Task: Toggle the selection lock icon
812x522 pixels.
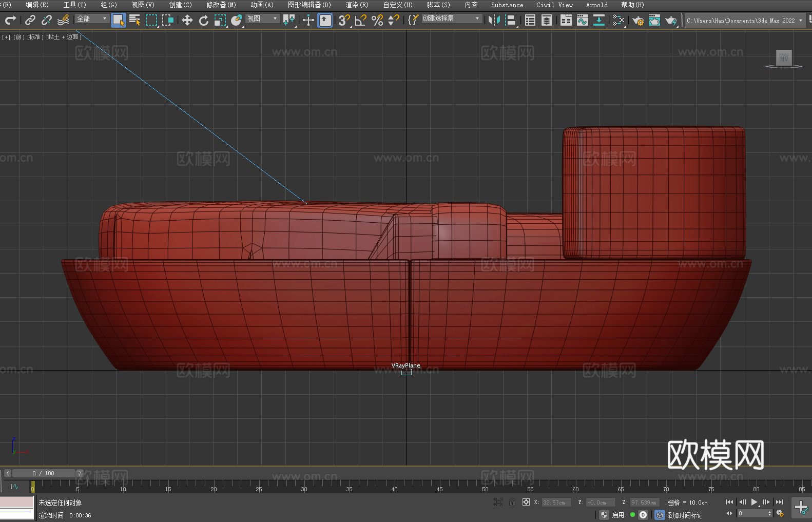Action: point(512,502)
